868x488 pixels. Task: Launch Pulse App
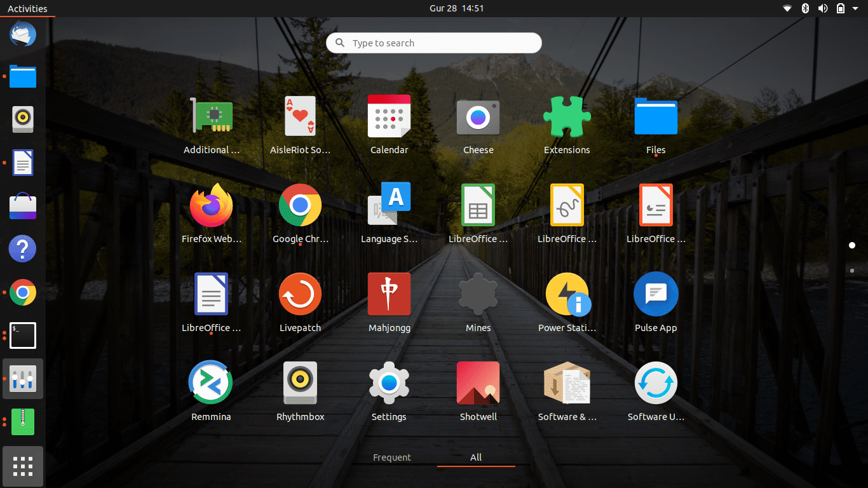pyautogui.click(x=656, y=294)
